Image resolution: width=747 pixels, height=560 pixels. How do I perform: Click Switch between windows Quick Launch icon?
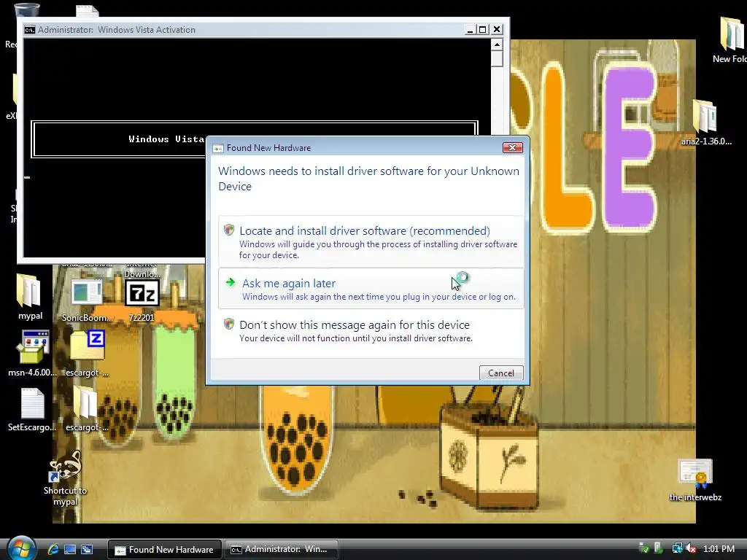pyautogui.click(x=87, y=549)
